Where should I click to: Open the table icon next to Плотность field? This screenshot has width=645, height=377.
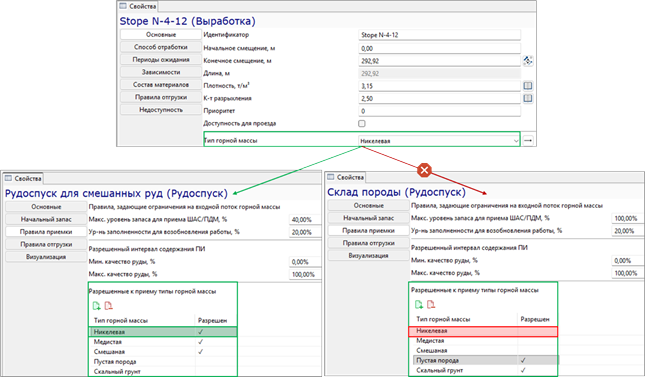pyautogui.click(x=528, y=86)
